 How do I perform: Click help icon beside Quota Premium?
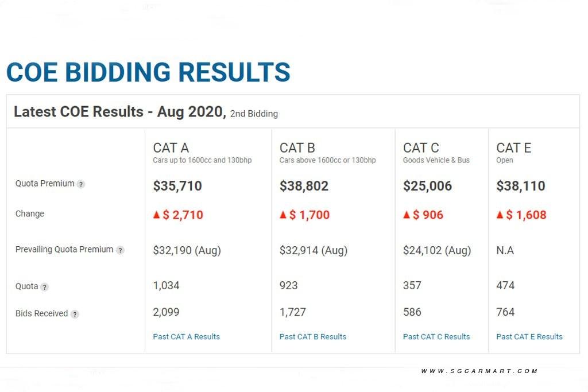(81, 184)
